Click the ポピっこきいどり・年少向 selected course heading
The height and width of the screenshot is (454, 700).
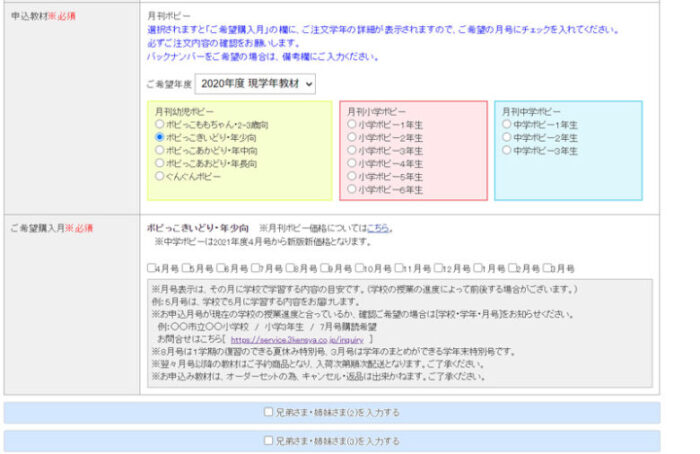198,228
